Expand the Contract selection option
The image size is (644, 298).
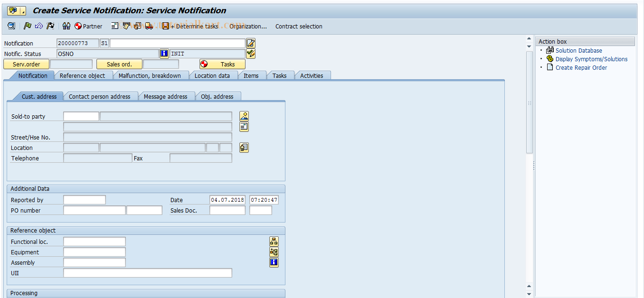pos(299,26)
